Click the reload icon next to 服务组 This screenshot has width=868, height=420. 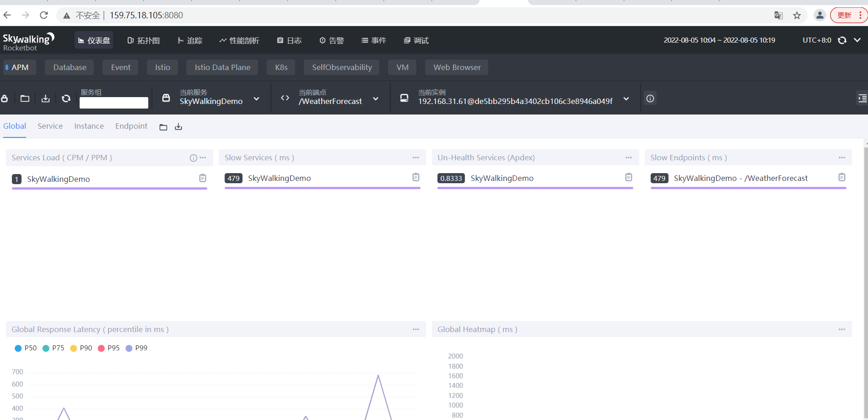[66, 98]
